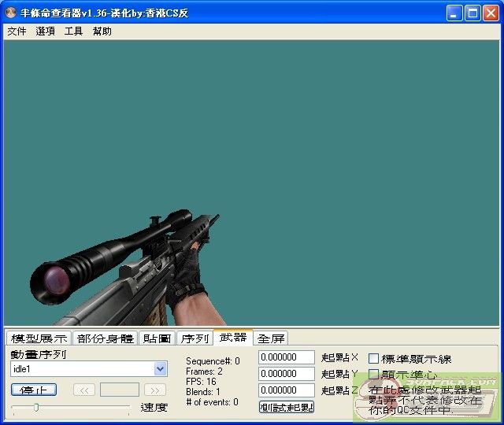Click the 動畫序列 label
Viewport: 504px width, 425px height.
click(x=39, y=354)
